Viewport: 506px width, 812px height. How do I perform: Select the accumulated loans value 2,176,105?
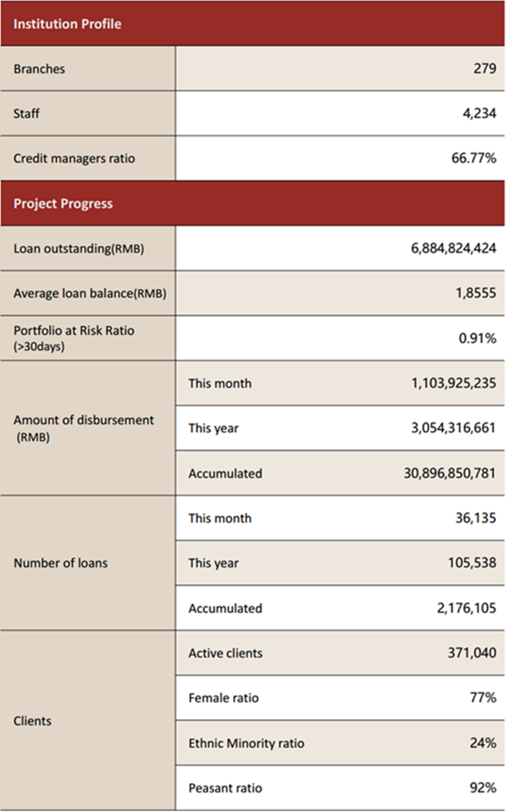pos(466,608)
